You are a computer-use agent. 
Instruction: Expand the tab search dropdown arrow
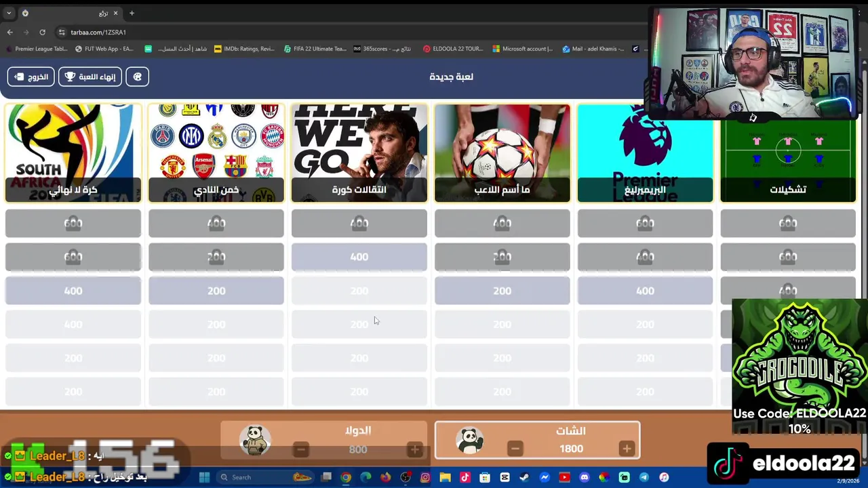click(9, 13)
